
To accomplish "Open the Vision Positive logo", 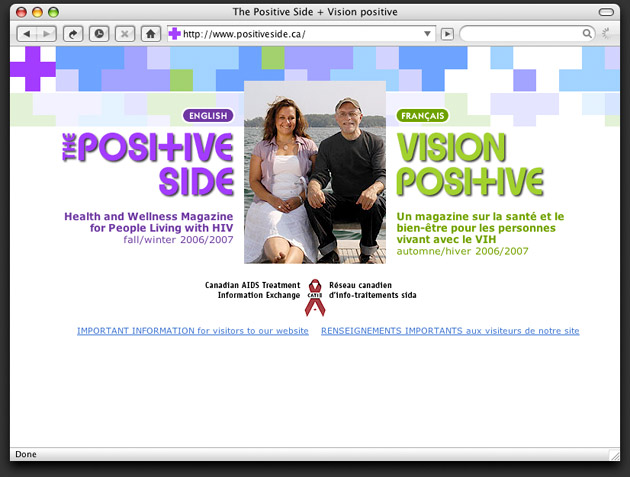I will point(470,164).
